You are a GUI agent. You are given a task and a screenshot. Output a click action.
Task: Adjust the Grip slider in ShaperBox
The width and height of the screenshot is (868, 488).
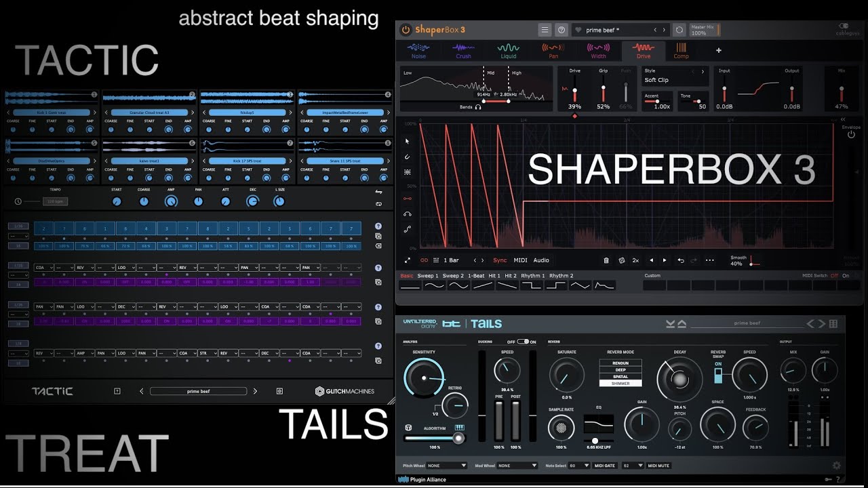(x=603, y=89)
